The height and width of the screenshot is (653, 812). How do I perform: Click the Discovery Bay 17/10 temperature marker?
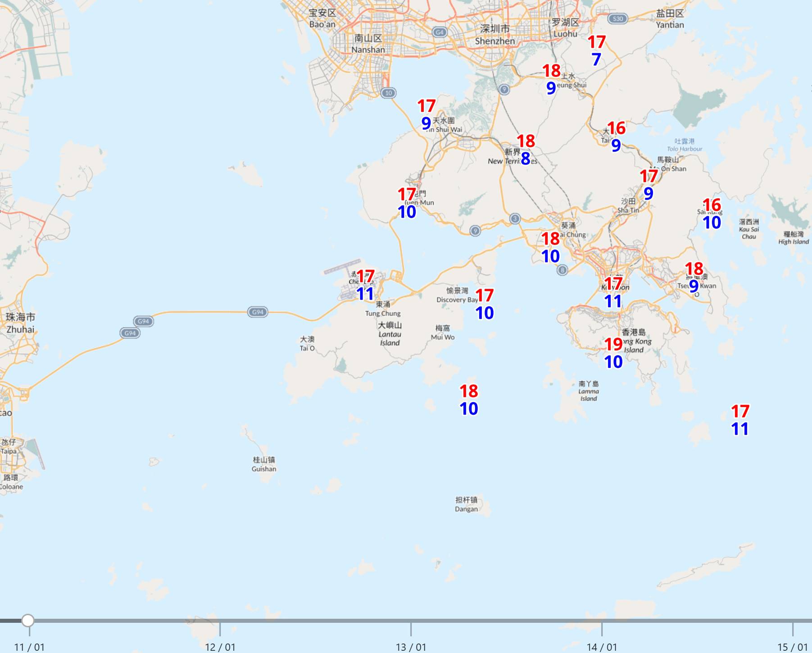click(485, 304)
